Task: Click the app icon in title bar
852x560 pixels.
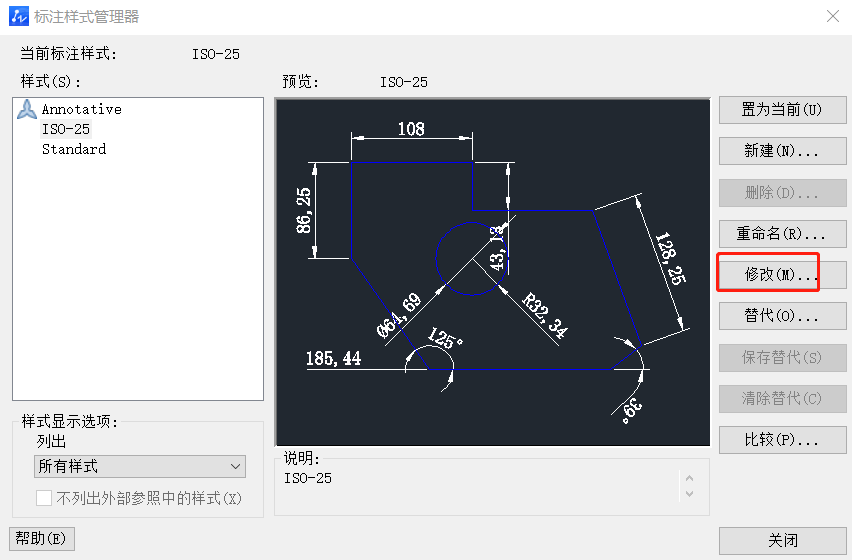Action: (18, 16)
